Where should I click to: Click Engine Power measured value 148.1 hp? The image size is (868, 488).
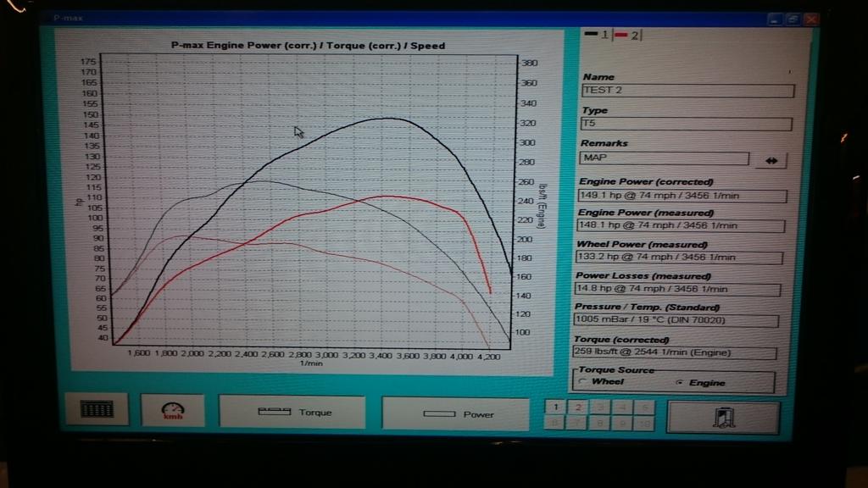(681, 225)
